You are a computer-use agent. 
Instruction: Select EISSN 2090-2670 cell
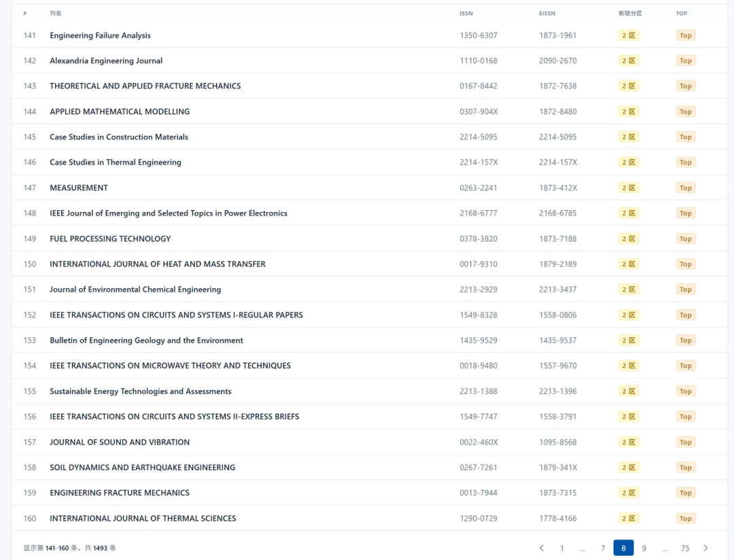pyautogui.click(x=557, y=60)
